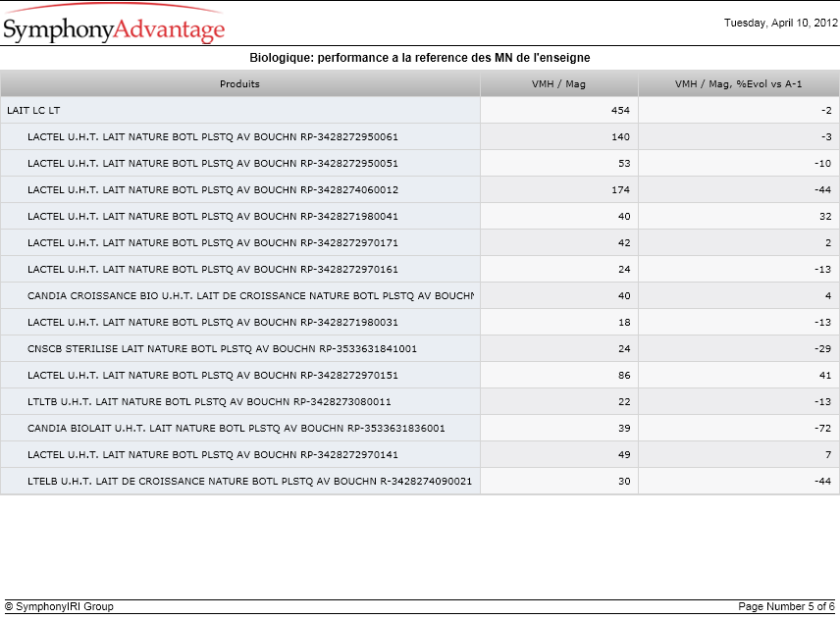Click %Evol value -13 in the RP-3428272970161 row

point(823,270)
